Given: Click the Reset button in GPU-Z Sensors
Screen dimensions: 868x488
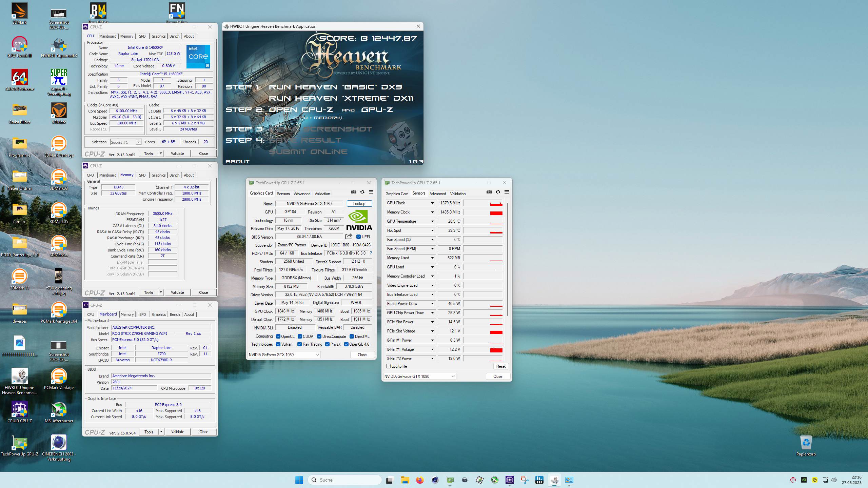Looking at the screenshot, I should pyautogui.click(x=501, y=366).
